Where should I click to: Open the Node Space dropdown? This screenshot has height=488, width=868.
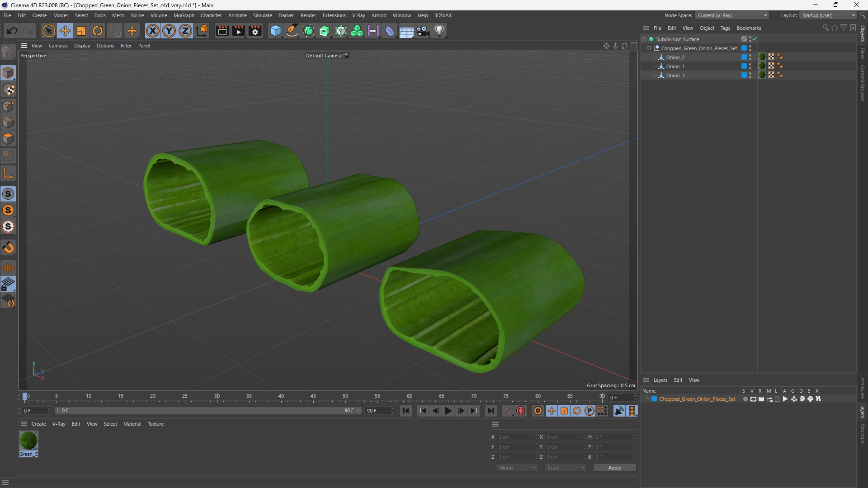pos(731,15)
